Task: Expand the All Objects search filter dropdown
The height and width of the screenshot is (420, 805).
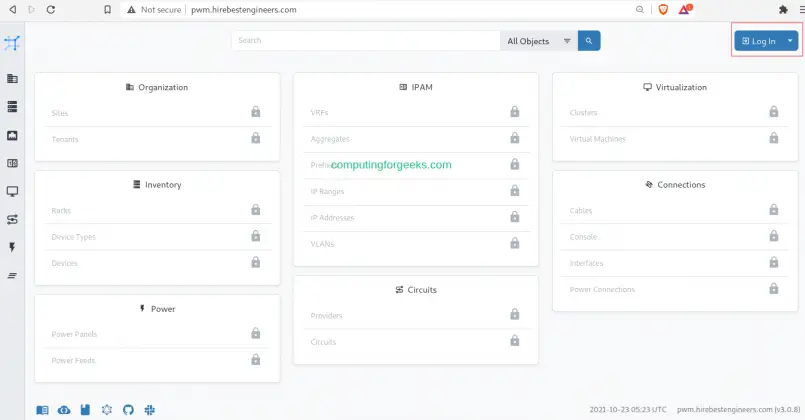Action: point(539,41)
